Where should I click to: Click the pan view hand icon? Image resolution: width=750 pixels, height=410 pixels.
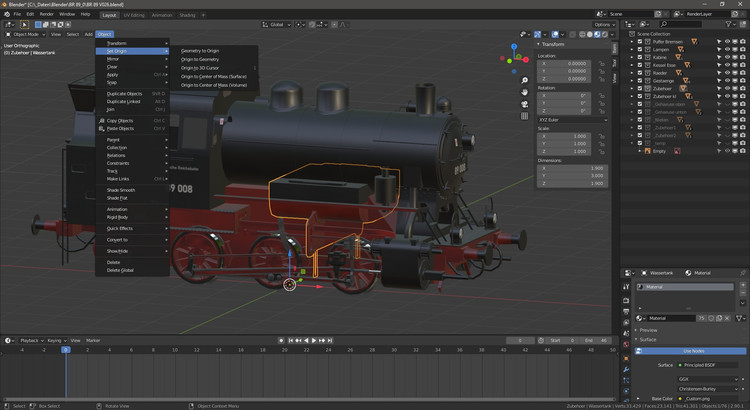point(525,93)
